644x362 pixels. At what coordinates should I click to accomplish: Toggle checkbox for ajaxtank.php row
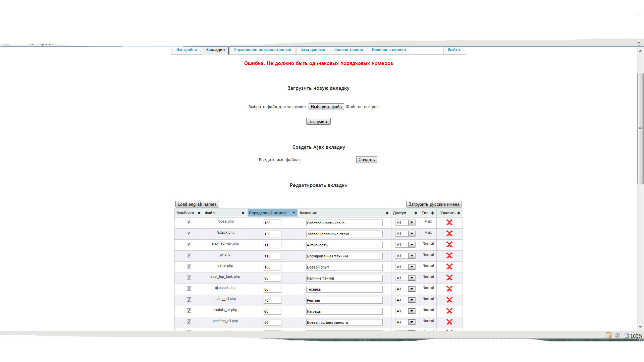[189, 289]
